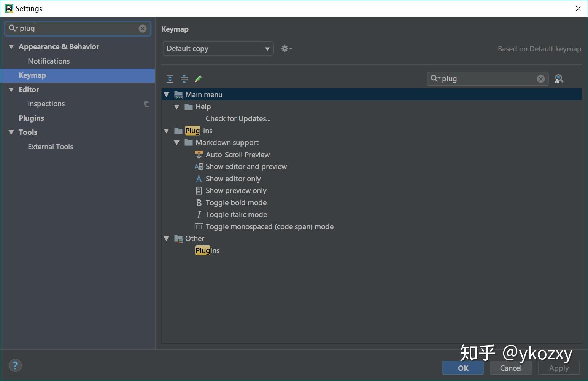Click the copy icon beside Inspections

146,104
